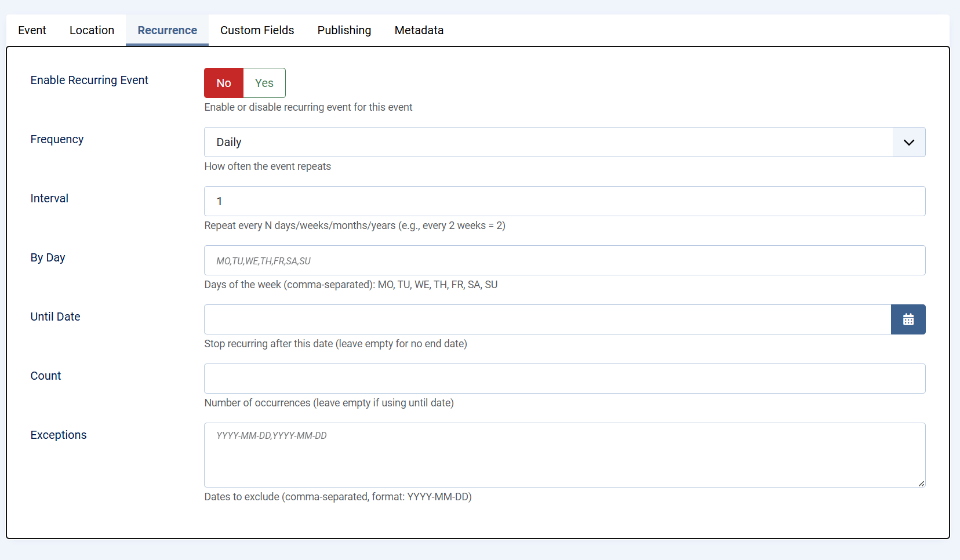The height and width of the screenshot is (560, 960).
Task: Click the Until Date text input
Action: pyautogui.click(x=547, y=319)
